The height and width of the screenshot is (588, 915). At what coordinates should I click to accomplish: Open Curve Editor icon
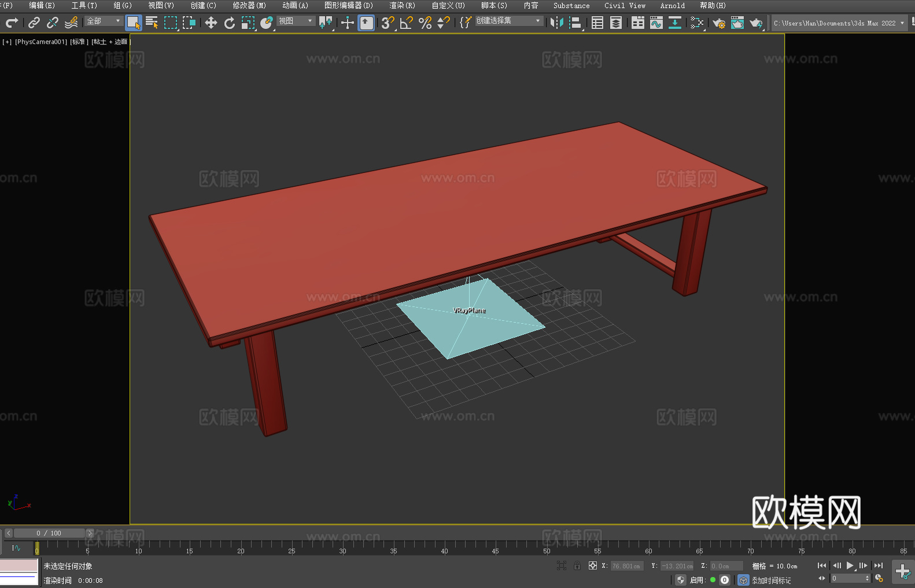(x=656, y=23)
